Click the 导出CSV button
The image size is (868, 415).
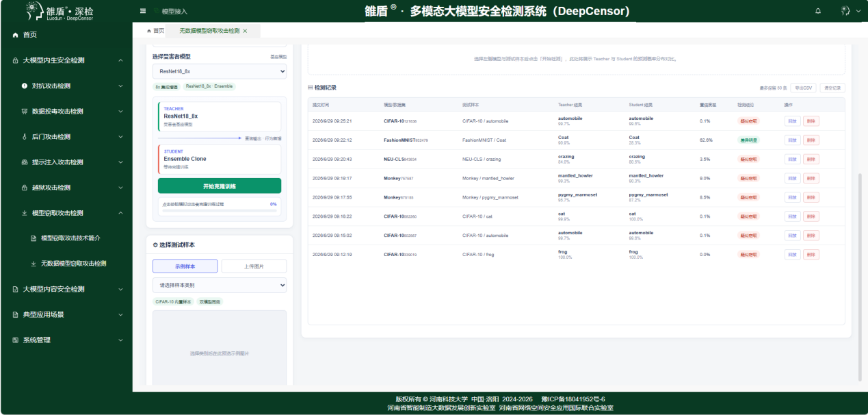[x=803, y=88]
